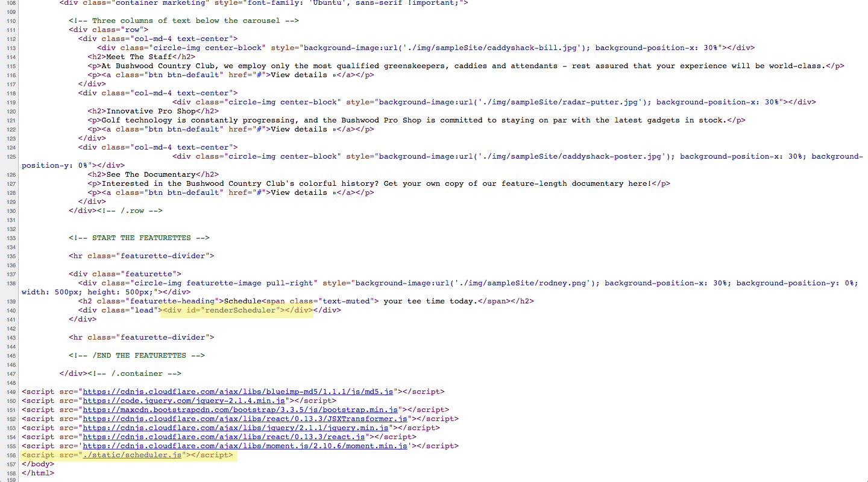Viewport: 868px width, 482px height.
Task: Click the '/.row' comment text
Action: pos(130,211)
